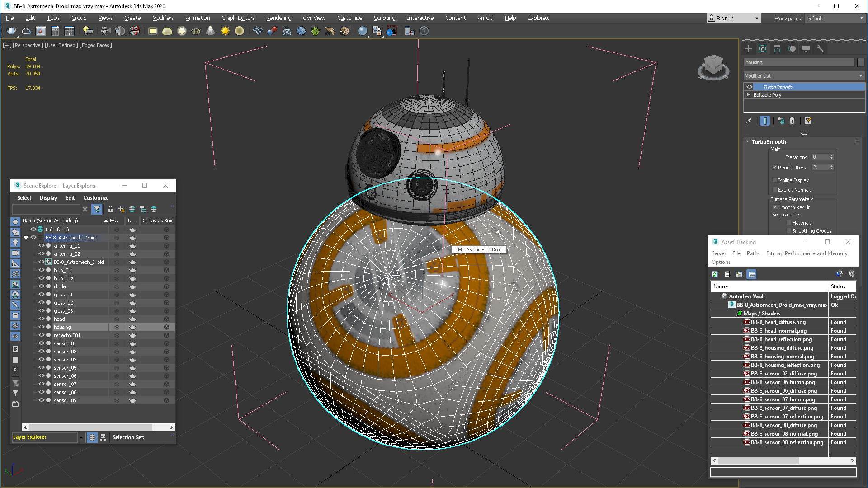Image resolution: width=868 pixels, height=488 pixels.
Task: Click Display as Box column header
Action: point(156,221)
